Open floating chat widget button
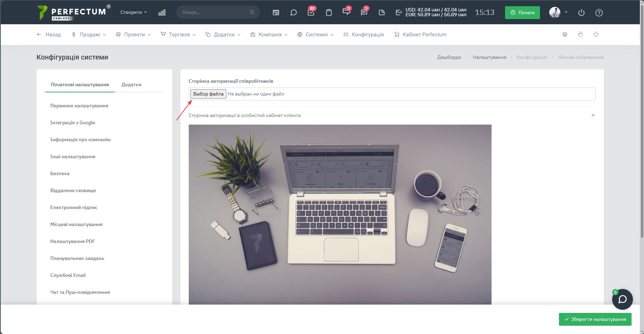 pos(623,299)
